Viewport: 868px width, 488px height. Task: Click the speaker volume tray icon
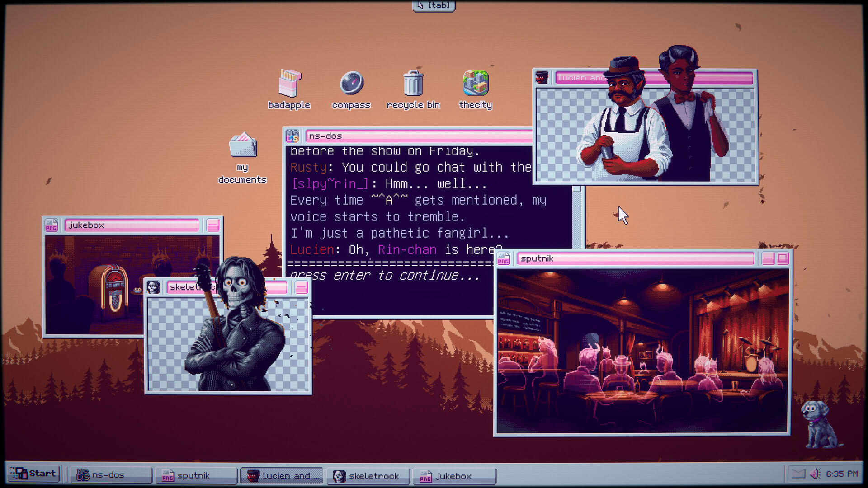click(815, 474)
